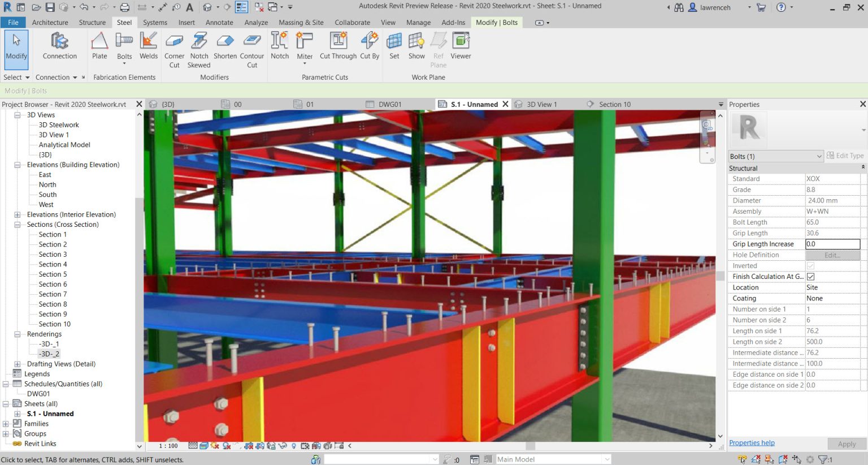
Task: Collapse the Sections (Cross Section) node
Action: coord(17,225)
